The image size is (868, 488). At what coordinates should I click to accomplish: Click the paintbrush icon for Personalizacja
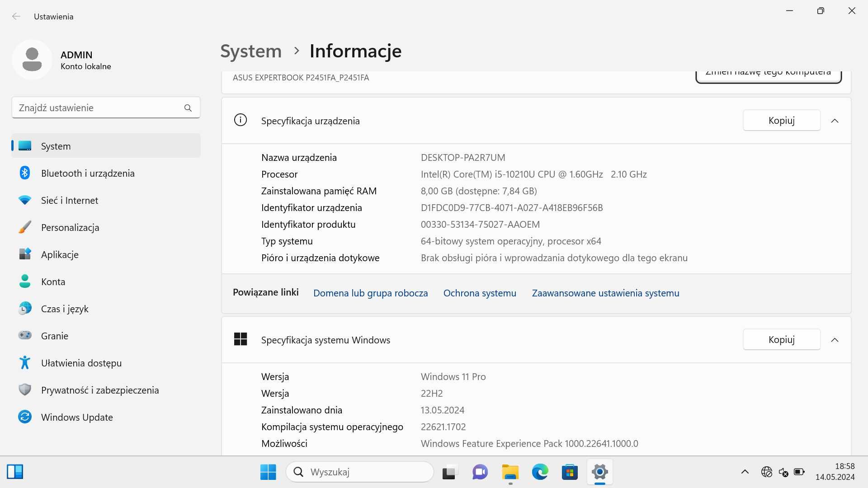click(x=25, y=227)
